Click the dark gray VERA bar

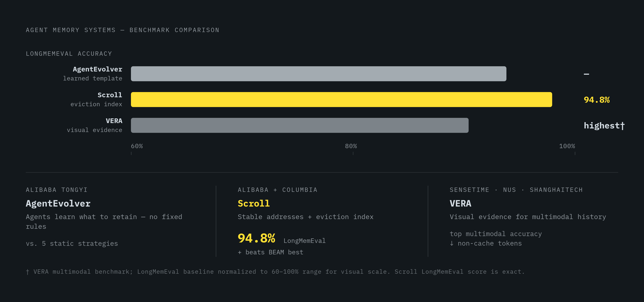pos(300,125)
